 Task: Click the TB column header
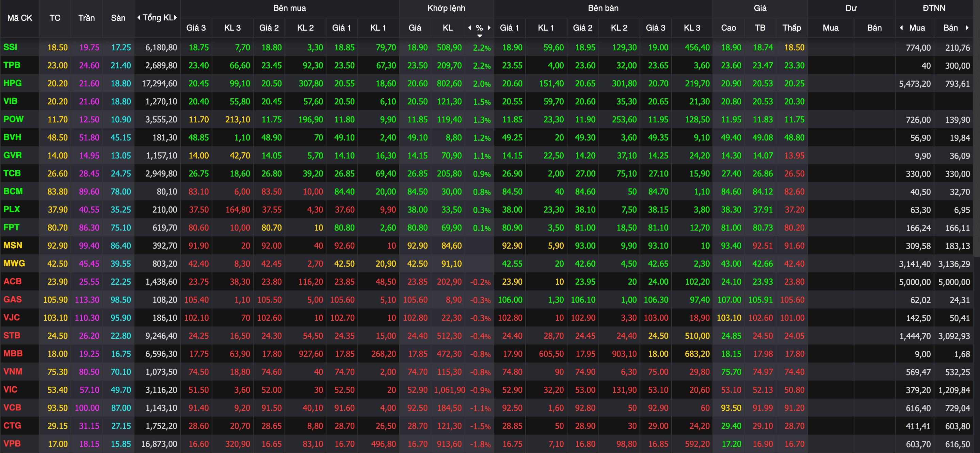point(760,28)
